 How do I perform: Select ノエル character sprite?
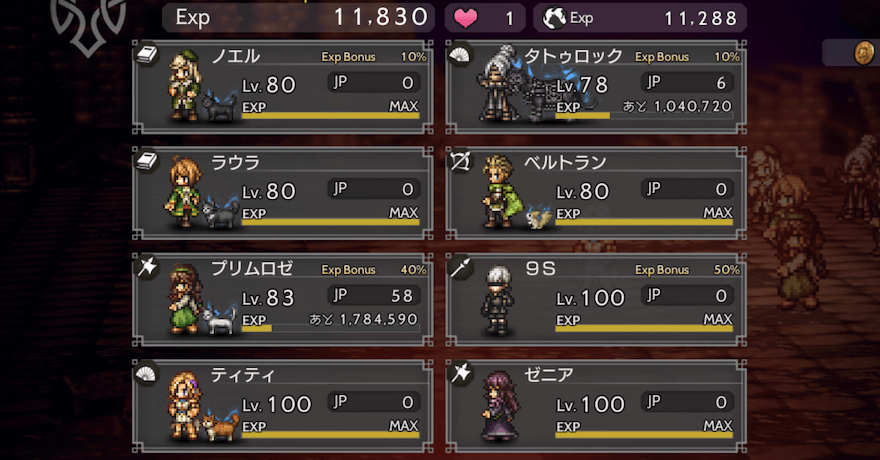point(184,85)
